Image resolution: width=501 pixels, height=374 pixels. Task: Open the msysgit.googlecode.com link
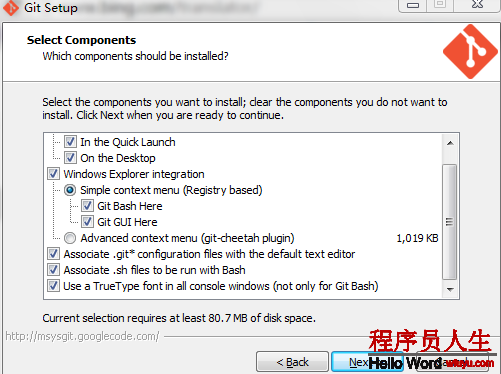click(82, 336)
